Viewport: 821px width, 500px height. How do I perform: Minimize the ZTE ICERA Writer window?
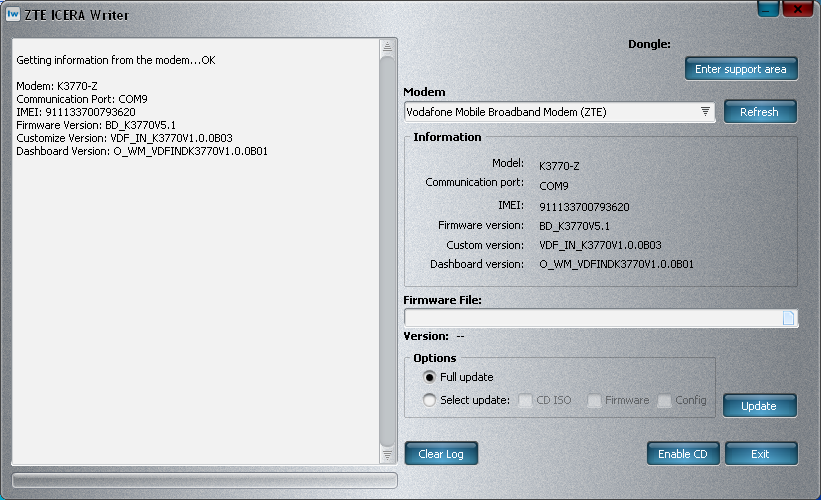pyautogui.click(x=768, y=9)
